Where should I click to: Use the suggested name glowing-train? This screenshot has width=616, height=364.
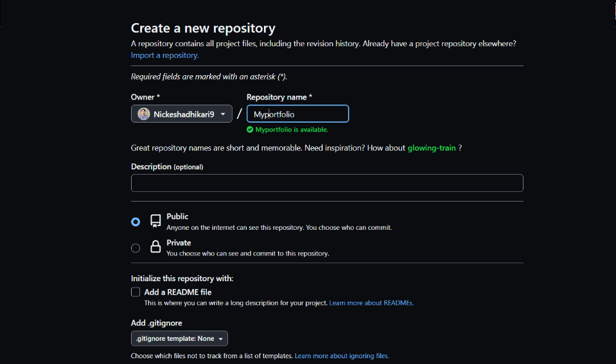coord(432,148)
